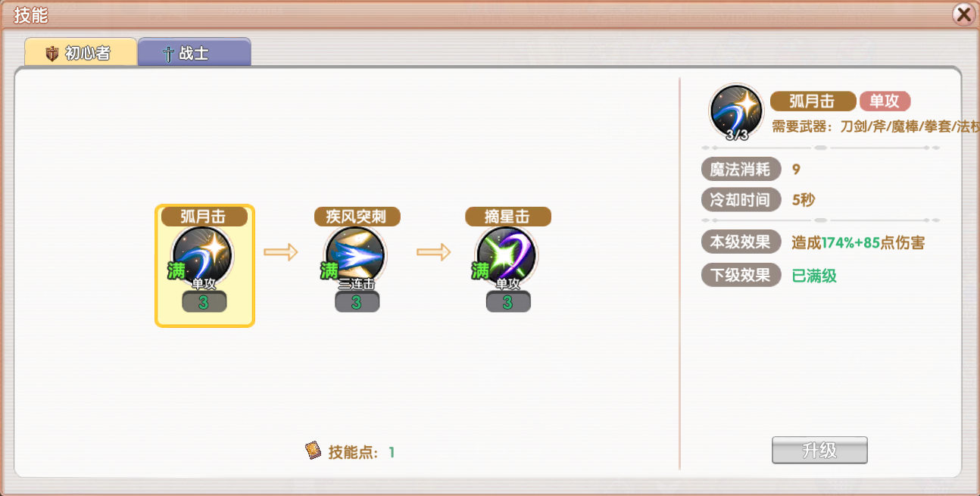
Task: Click the 疾风突刺 name label
Action: click(357, 217)
